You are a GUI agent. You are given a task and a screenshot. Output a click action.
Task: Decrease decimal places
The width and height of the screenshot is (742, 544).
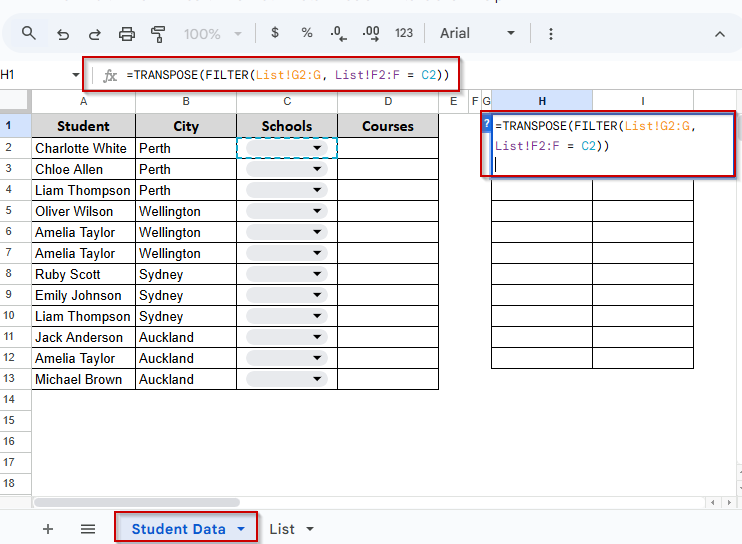(x=338, y=34)
